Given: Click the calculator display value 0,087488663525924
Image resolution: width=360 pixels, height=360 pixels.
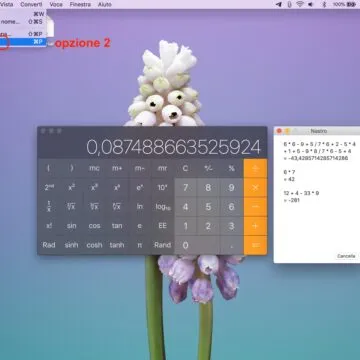Looking at the screenshot, I should (174, 147).
